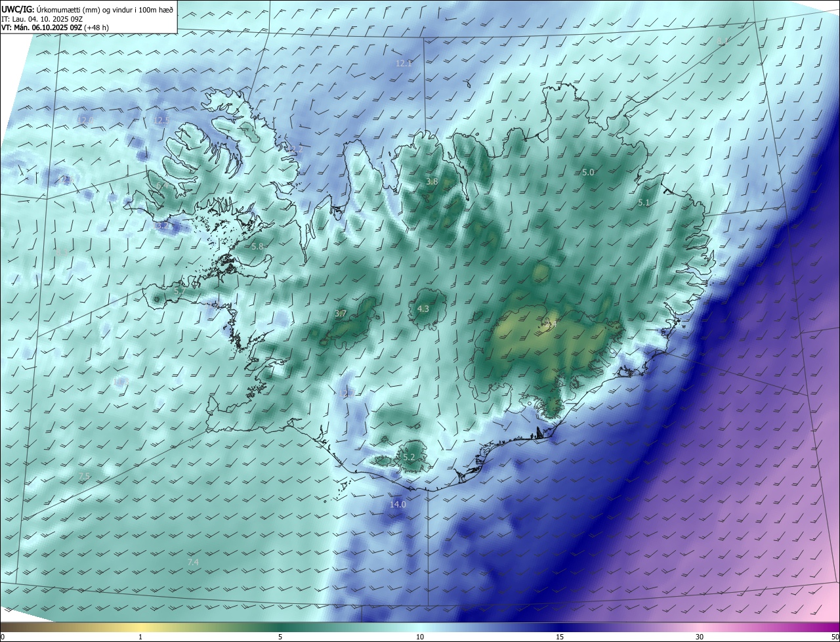Click the colorbar tick label 0
Screen dimensions: 840x642
[3, 637]
